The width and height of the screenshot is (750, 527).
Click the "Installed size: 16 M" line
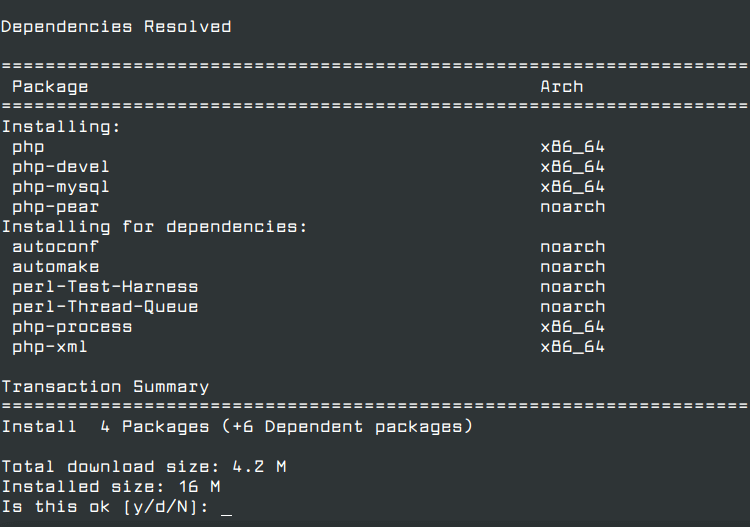[x=110, y=487]
